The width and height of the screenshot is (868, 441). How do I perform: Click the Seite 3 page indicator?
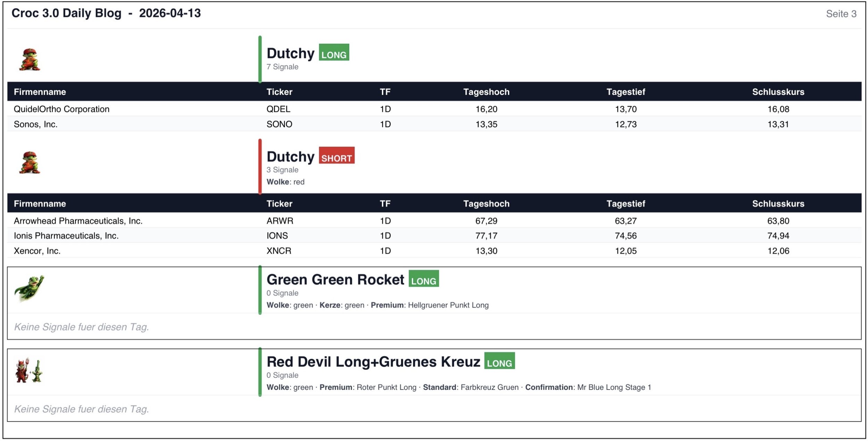(x=841, y=14)
